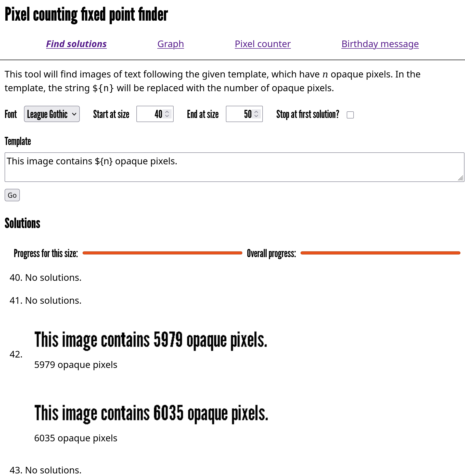Click the 5979 opaque pixels solution image
The width and height of the screenshot is (465, 476).
pyautogui.click(x=151, y=340)
